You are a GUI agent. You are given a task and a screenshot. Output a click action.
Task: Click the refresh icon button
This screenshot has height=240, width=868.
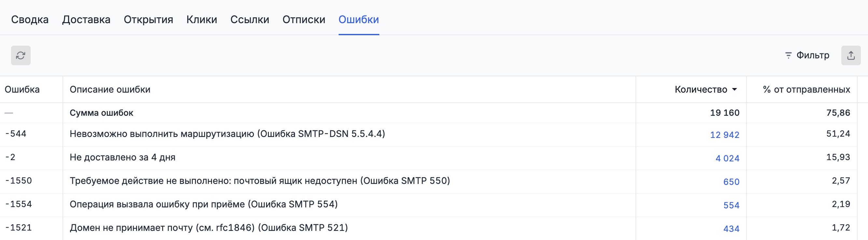tap(21, 55)
